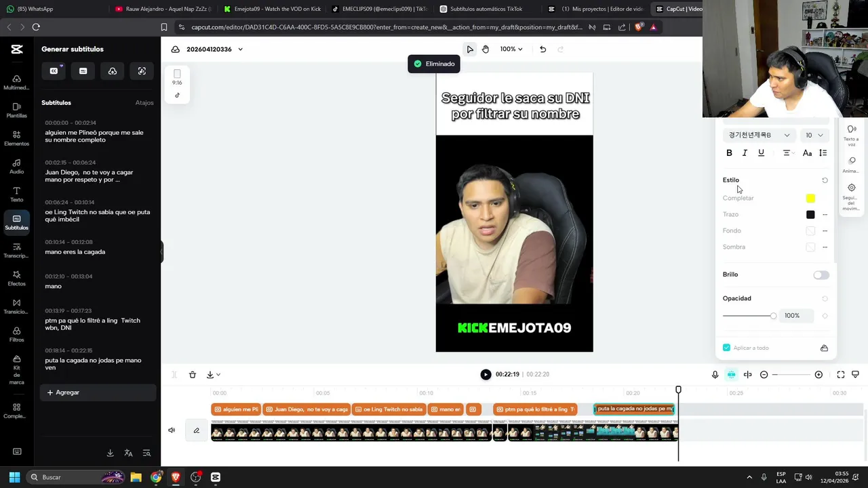Open text alignment dropdown

(x=788, y=153)
